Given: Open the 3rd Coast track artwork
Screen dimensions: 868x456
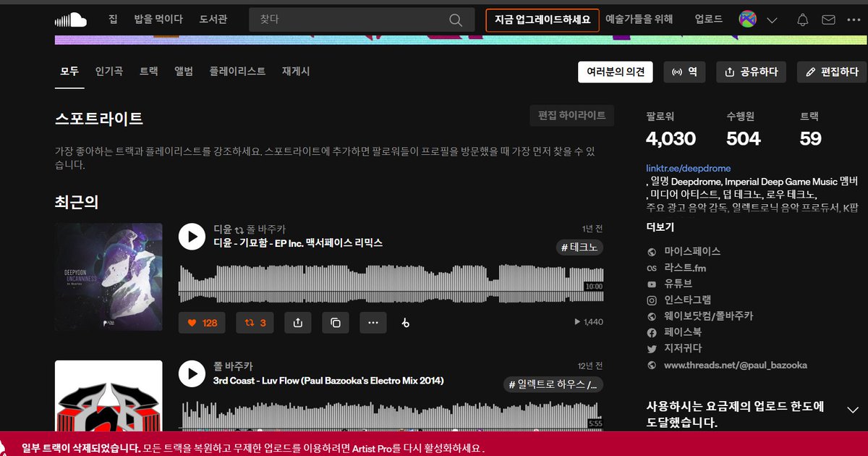Looking at the screenshot, I should click(109, 397).
